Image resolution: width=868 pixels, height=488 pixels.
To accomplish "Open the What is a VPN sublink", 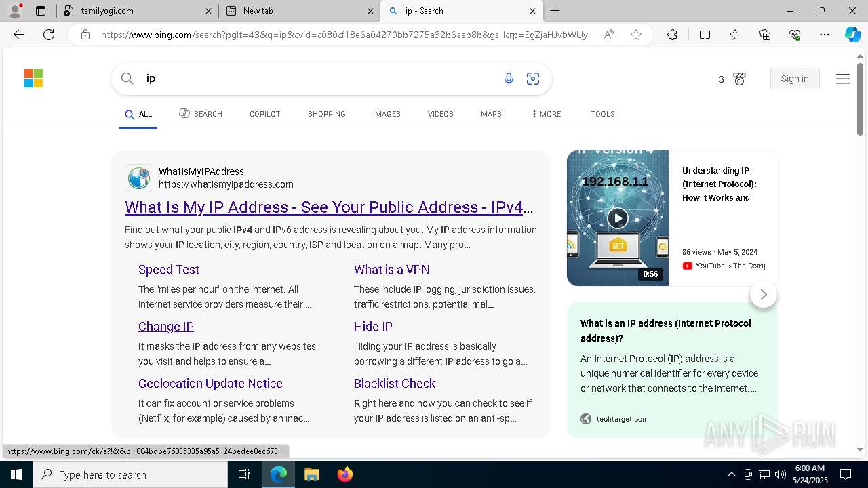I will [391, 270].
